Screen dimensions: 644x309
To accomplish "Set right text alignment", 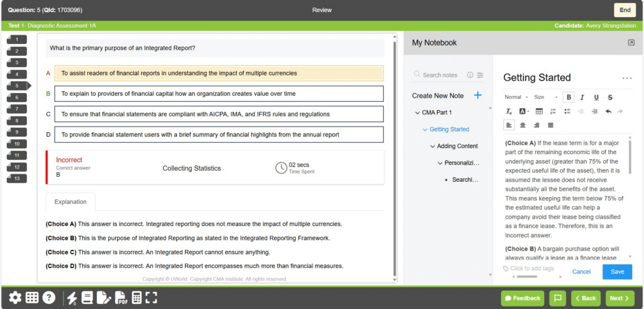I will point(536,125).
